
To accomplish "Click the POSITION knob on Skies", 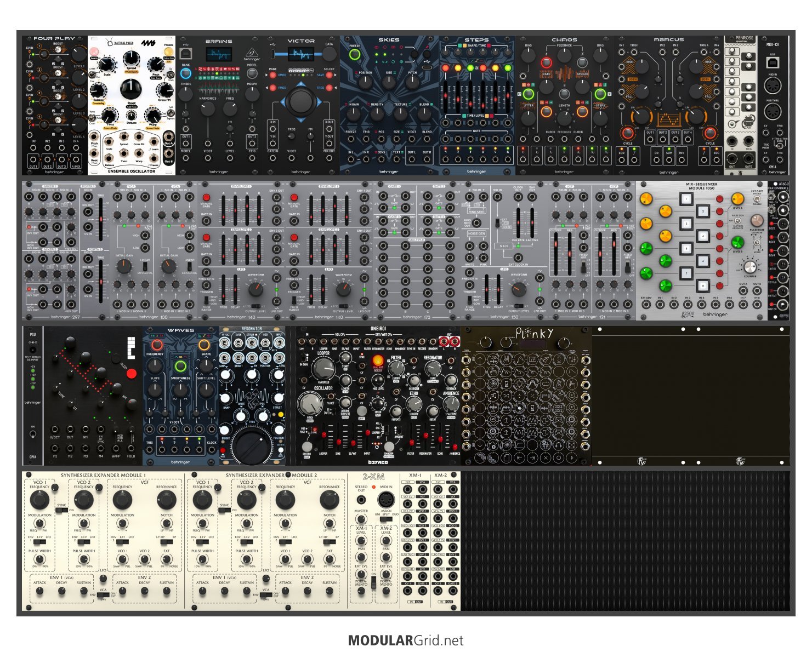I will (365, 83).
